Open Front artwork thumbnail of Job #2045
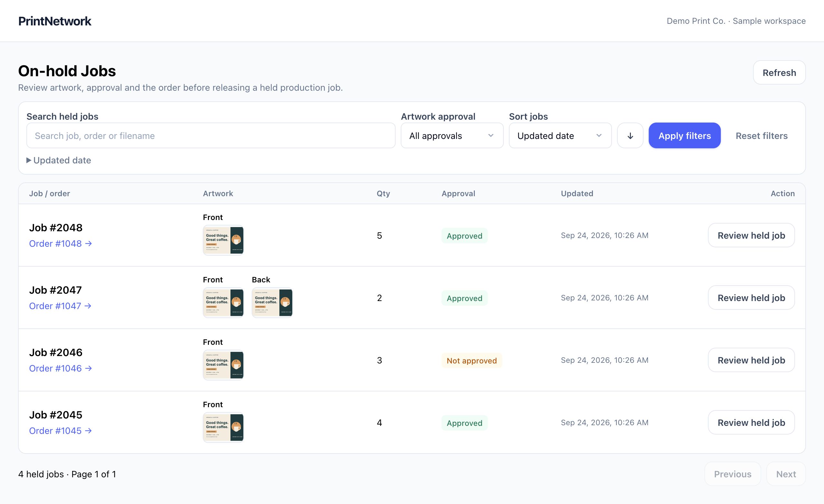 223,427
